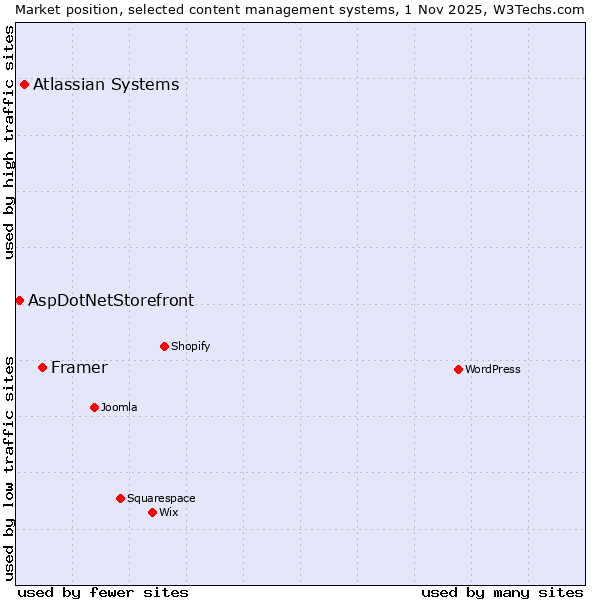Click the Wix red diamond marker

[x=152, y=512]
